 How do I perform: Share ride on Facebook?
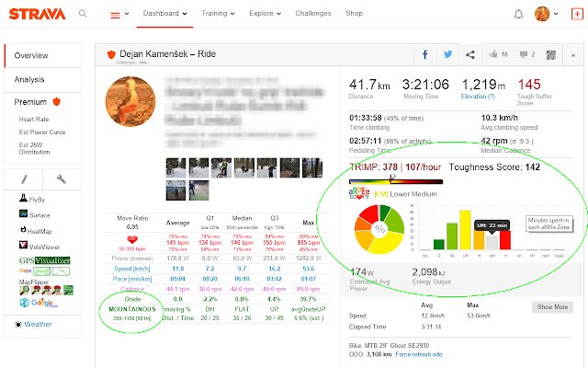[x=424, y=55]
